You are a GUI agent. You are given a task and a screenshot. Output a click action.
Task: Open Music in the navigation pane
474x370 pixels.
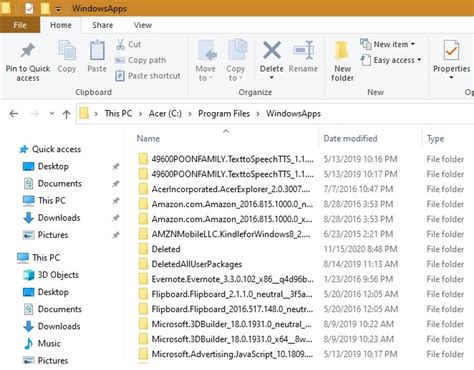point(42,343)
